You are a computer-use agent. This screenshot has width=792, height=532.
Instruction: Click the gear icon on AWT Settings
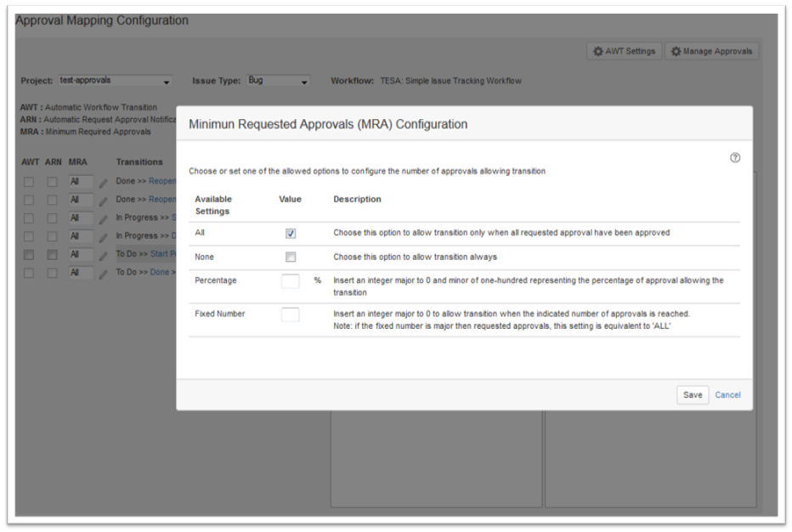point(597,52)
